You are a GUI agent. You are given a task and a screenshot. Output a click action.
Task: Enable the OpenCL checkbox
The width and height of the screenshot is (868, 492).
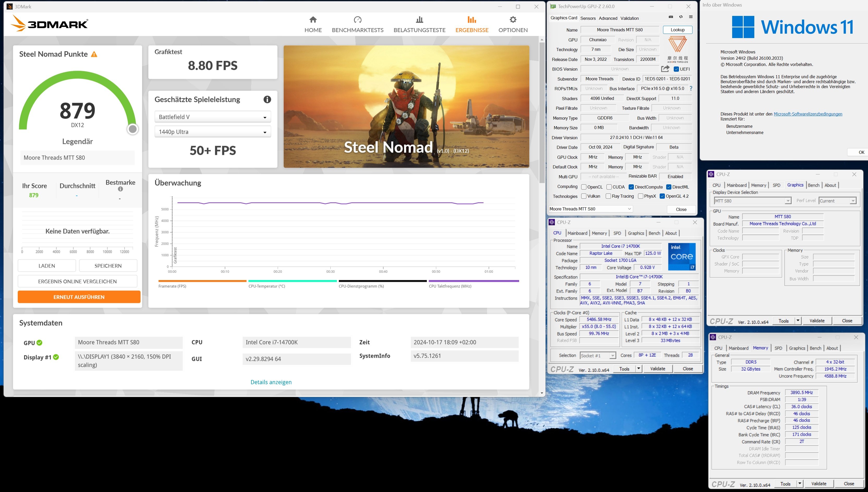[584, 187]
